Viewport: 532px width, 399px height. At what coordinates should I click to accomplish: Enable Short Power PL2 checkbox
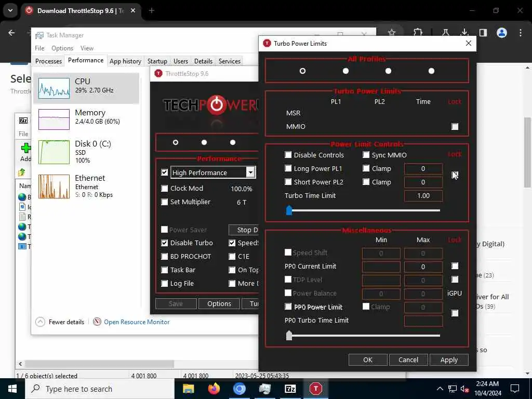pos(288,182)
